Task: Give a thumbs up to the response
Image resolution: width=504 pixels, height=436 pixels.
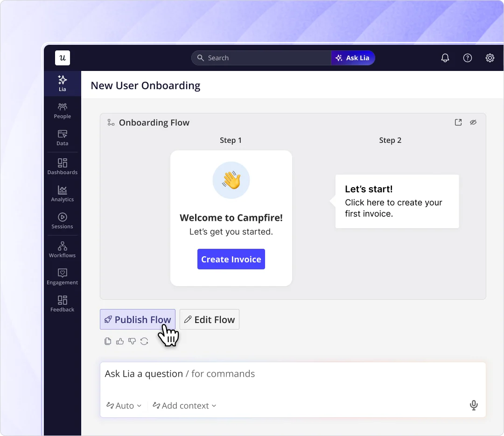Action: (120, 341)
